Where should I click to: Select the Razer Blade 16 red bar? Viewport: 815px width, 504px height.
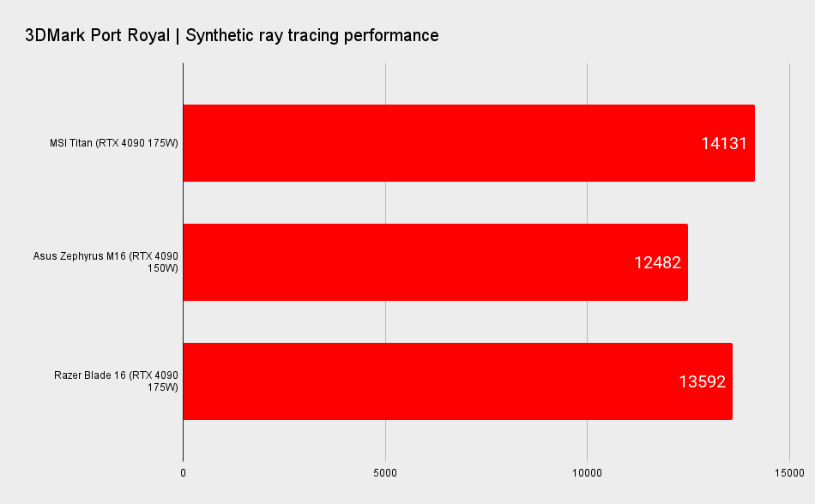[458, 381]
